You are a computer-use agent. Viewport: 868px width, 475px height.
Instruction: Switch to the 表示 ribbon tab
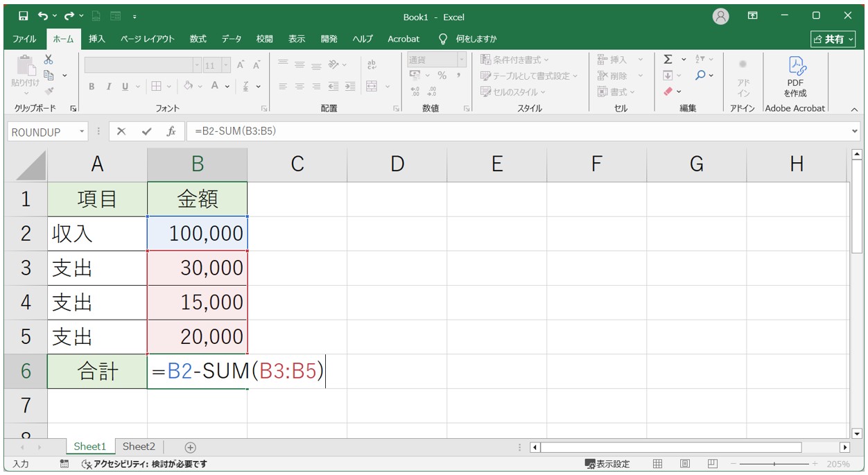297,39
